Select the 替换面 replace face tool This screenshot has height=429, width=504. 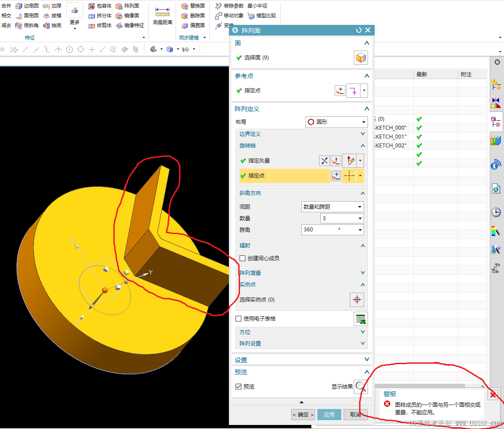click(193, 6)
